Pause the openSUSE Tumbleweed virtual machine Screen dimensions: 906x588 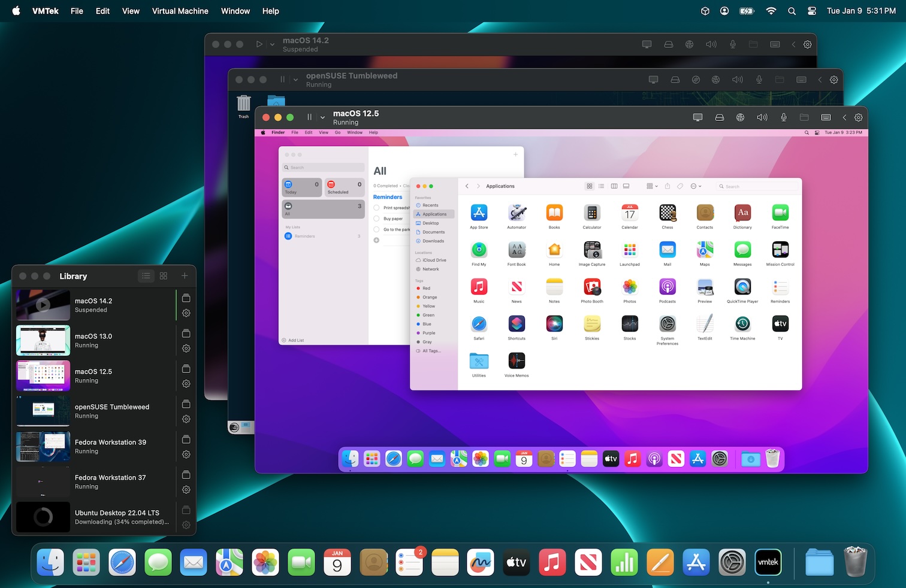(x=282, y=80)
